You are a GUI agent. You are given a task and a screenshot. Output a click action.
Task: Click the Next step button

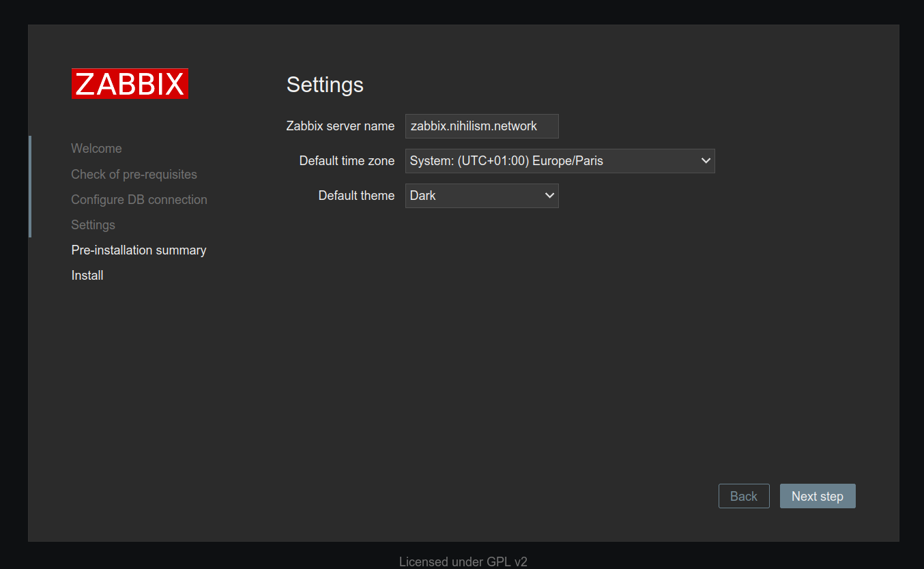tap(818, 496)
